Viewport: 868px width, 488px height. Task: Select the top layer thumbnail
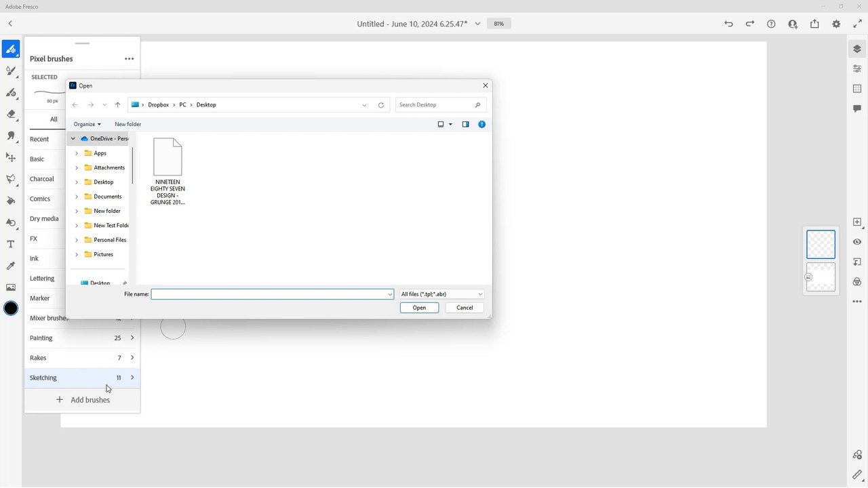click(821, 244)
